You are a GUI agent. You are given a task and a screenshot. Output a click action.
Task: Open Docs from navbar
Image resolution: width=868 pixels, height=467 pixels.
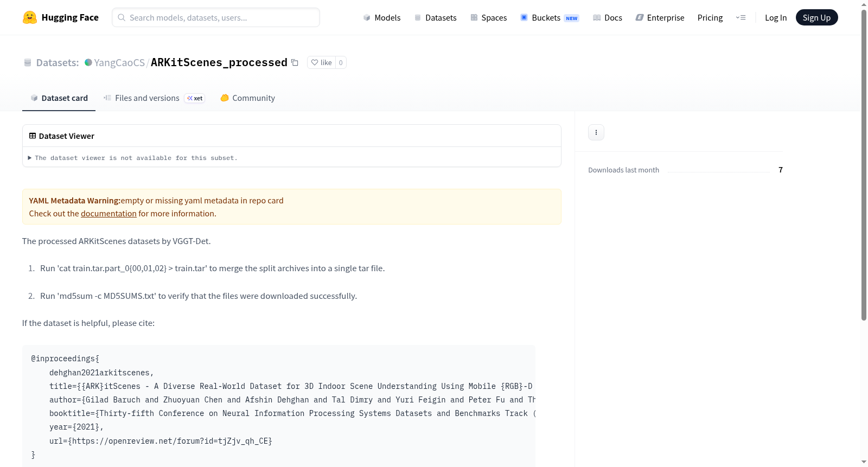608,17
